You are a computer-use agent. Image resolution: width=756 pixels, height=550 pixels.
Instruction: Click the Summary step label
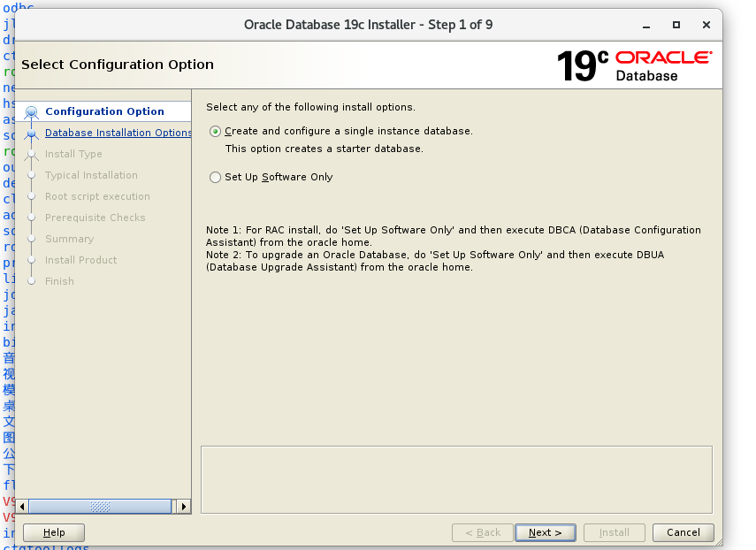[x=70, y=239]
